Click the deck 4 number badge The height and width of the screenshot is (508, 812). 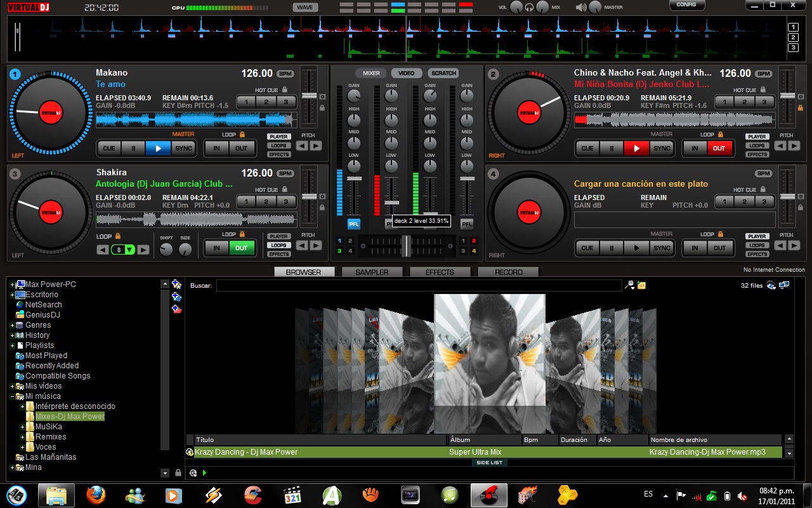(x=494, y=174)
